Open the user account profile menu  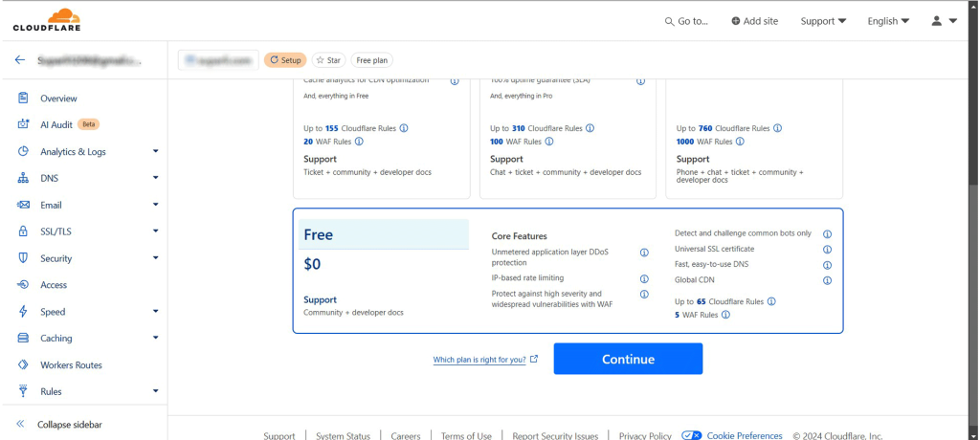pyautogui.click(x=943, y=21)
